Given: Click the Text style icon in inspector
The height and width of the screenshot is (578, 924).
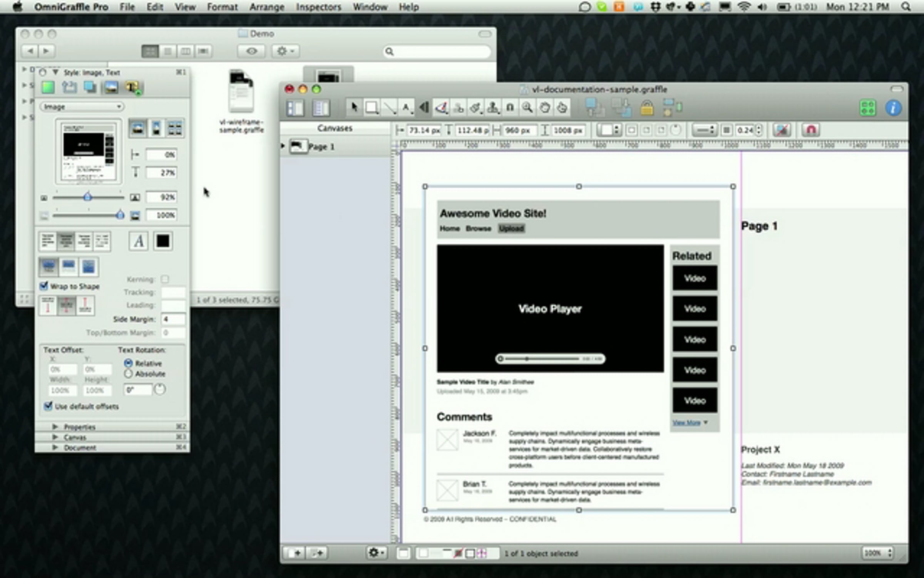Looking at the screenshot, I should coord(132,87).
